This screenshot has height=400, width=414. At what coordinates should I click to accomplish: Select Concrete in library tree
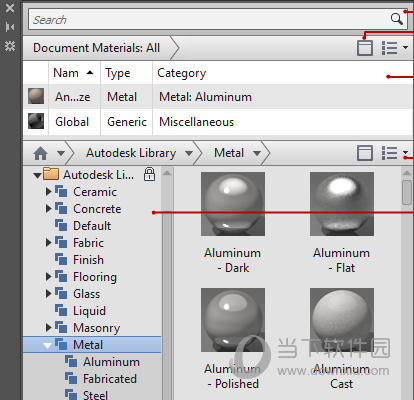tap(97, 209)
